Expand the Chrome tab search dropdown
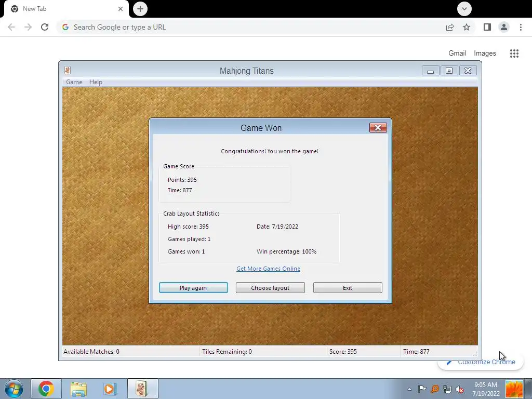The image size is (532, 399). (x=464, y=9)
